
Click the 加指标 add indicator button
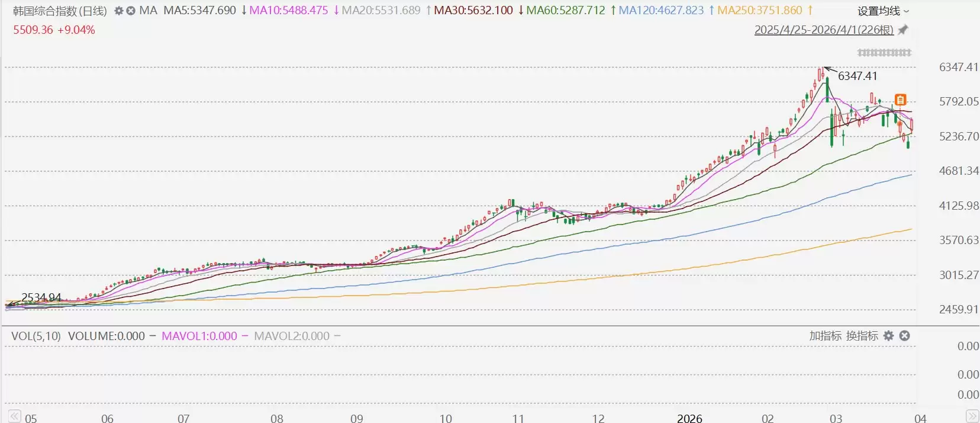pos(825,336)
